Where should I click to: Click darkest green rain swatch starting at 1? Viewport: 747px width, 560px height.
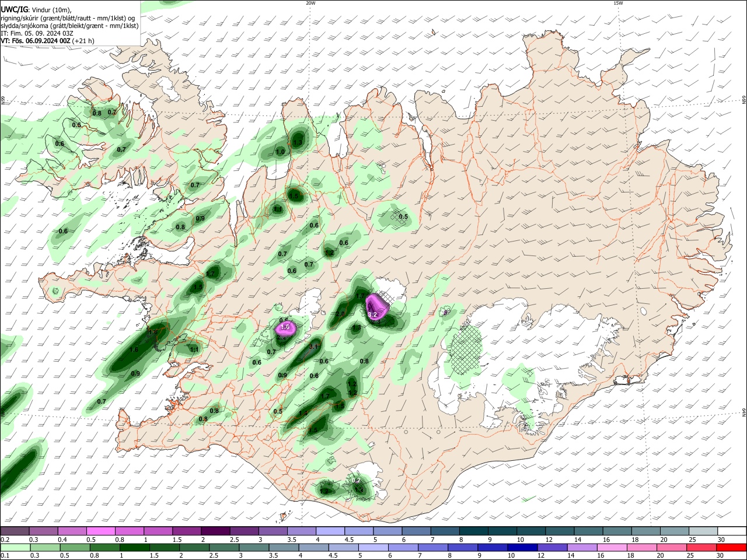pos(134,547)
